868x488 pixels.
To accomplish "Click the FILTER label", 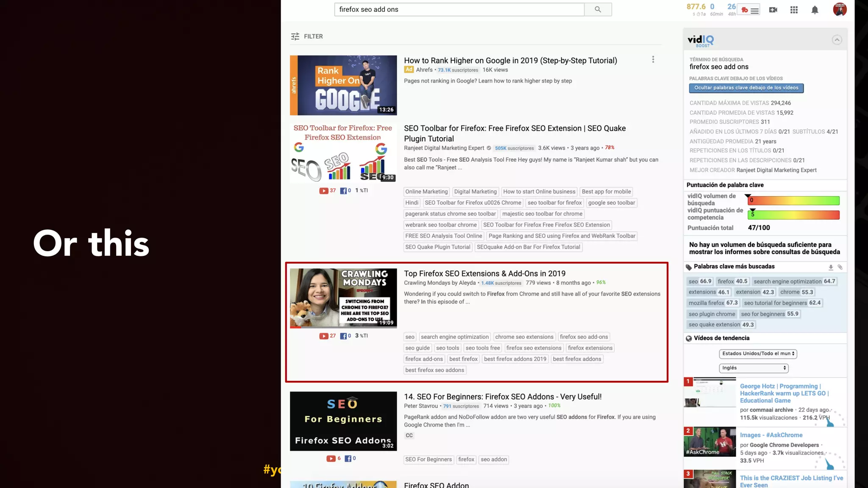I will tap(313, 36).
